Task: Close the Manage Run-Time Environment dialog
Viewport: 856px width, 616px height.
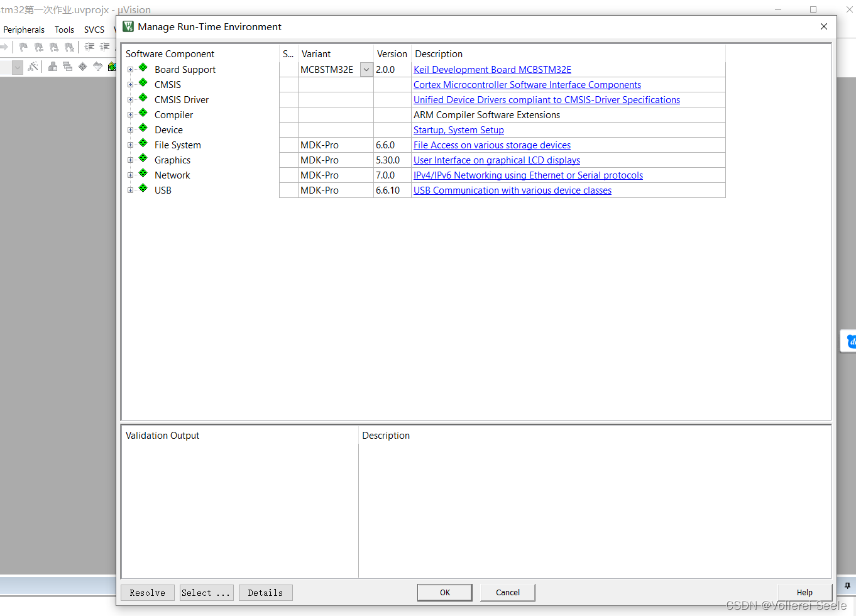Action: point(824,26)
